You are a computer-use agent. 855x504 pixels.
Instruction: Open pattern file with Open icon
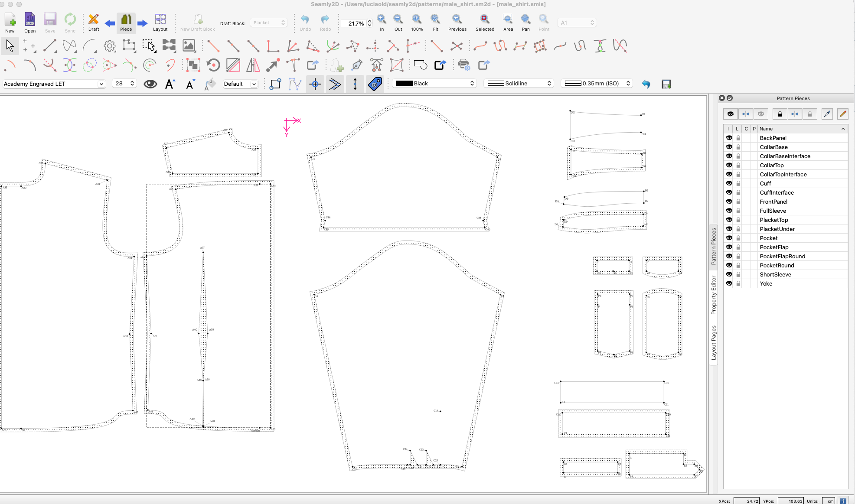[30, 20]
